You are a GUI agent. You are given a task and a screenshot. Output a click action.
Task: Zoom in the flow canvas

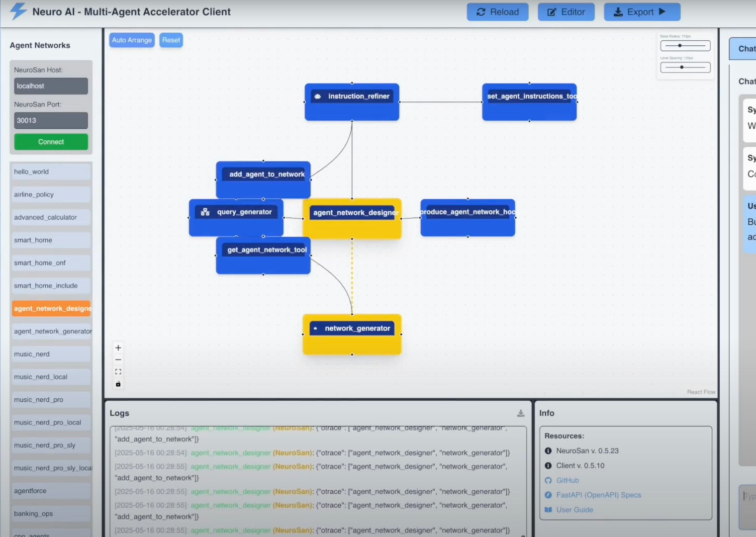(x=118, y=348)
